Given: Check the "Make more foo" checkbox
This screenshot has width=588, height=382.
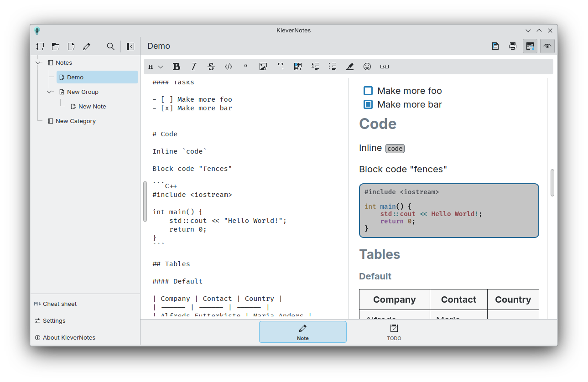Looking at the screenshot, I should [368, 91].
